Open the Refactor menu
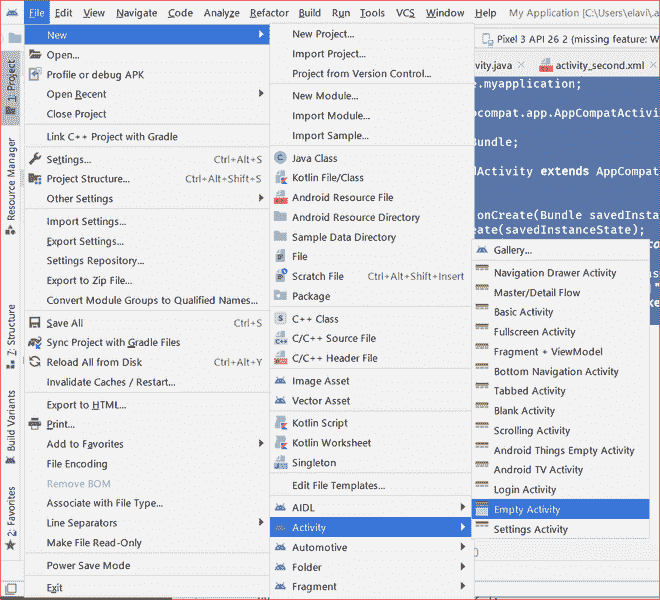This screenshot has height=600, width=660. coord(269,13)
